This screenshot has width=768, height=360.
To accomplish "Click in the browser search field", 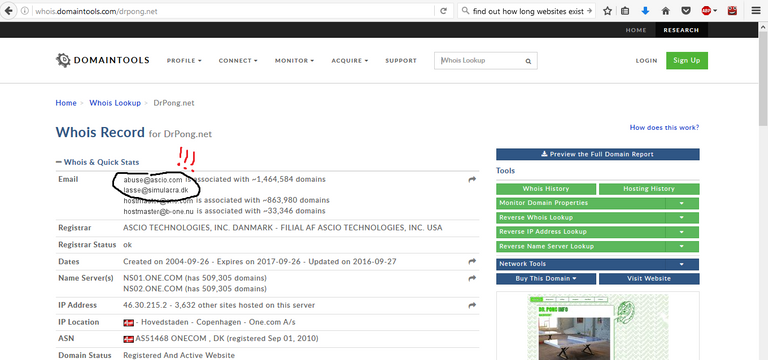I will pyautogui.click(x=528, y=11).
